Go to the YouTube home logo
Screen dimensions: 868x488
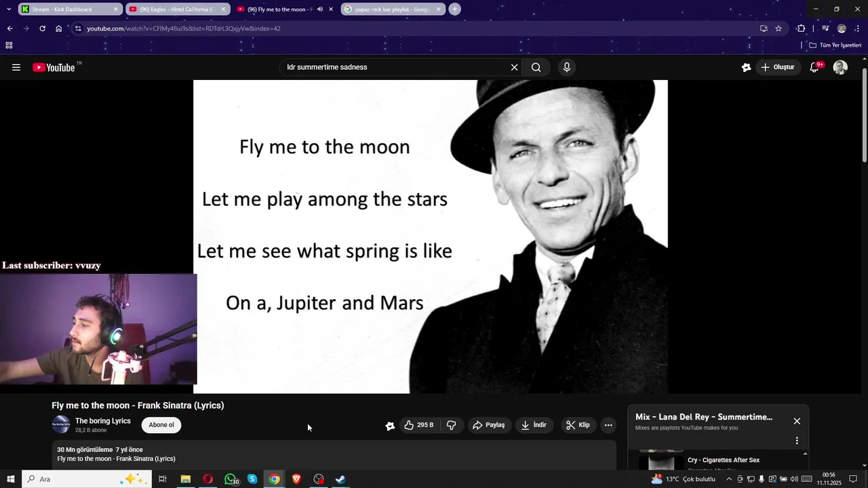point(54,67)
